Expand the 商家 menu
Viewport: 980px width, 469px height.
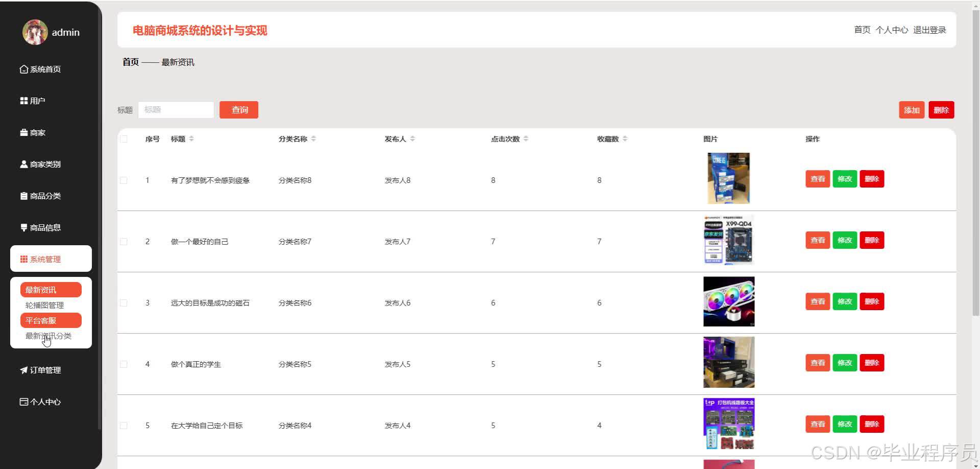51,132
